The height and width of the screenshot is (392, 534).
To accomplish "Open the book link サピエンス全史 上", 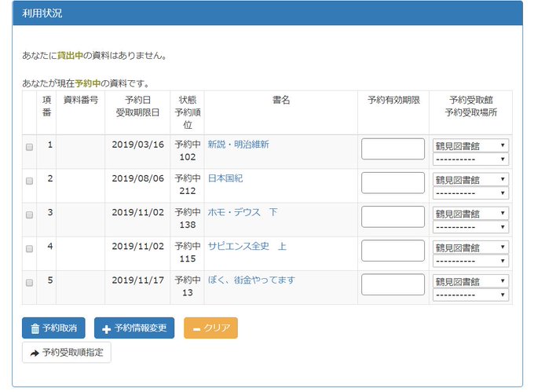I will pyautogui.click(x=247, y=246).
